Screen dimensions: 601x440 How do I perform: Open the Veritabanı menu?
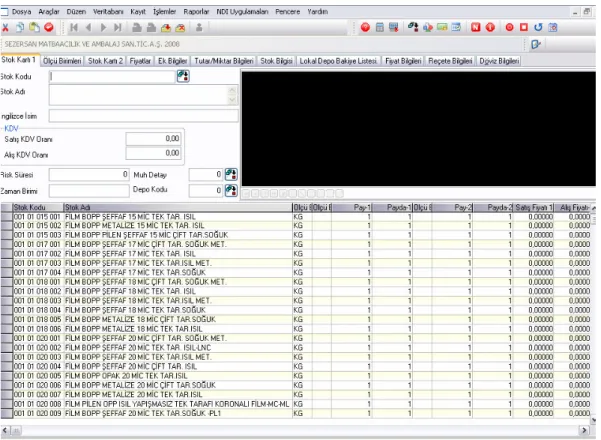pyautogui.click(x=108, y=11)
